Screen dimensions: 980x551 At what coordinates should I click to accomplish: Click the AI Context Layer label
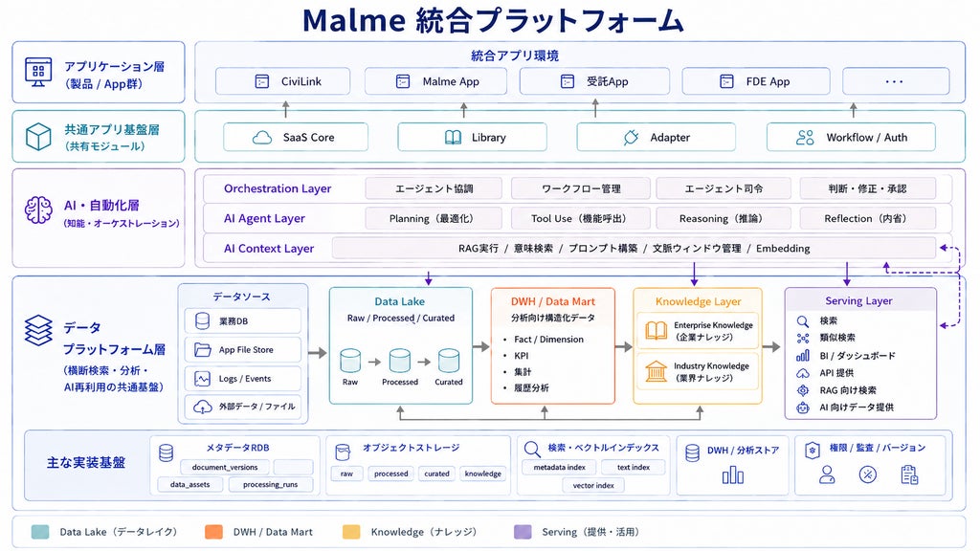tap(269, 249)
